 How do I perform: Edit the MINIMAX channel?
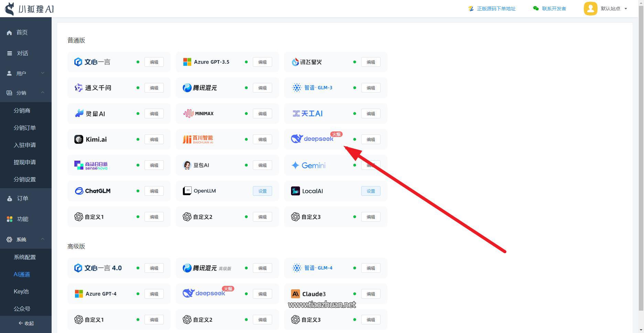tap(262, 114)
